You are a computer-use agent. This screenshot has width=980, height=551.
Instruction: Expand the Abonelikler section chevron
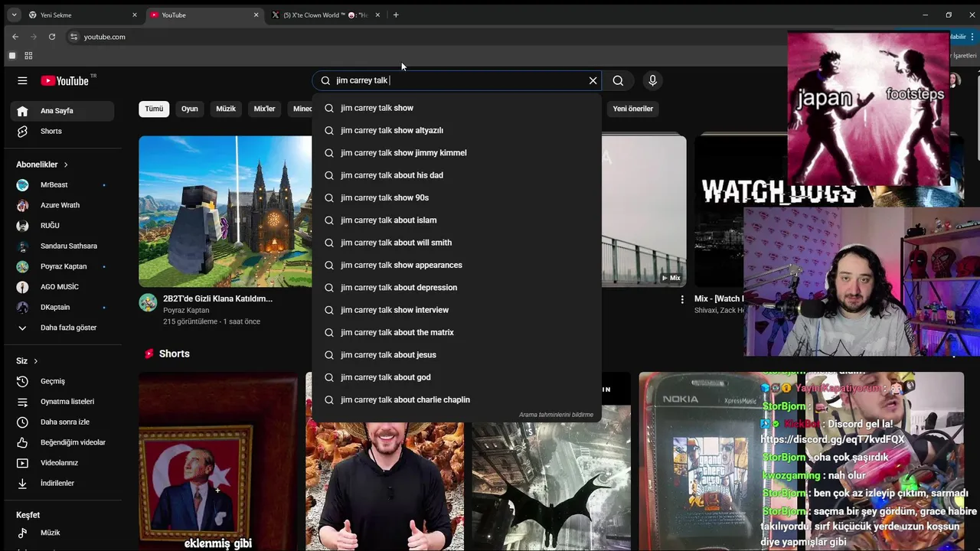click(x=66, y=165)
